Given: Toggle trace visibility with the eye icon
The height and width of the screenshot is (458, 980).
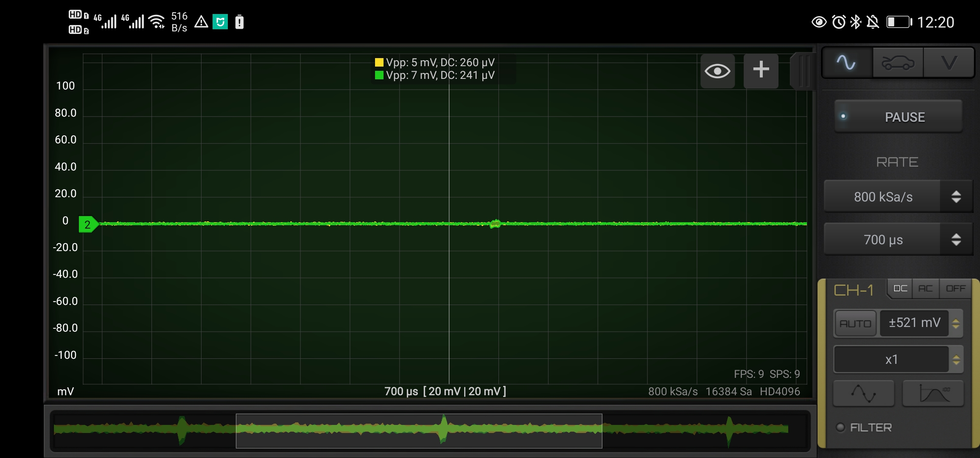Looking at the screenshot, I should (x=717, y=71).
